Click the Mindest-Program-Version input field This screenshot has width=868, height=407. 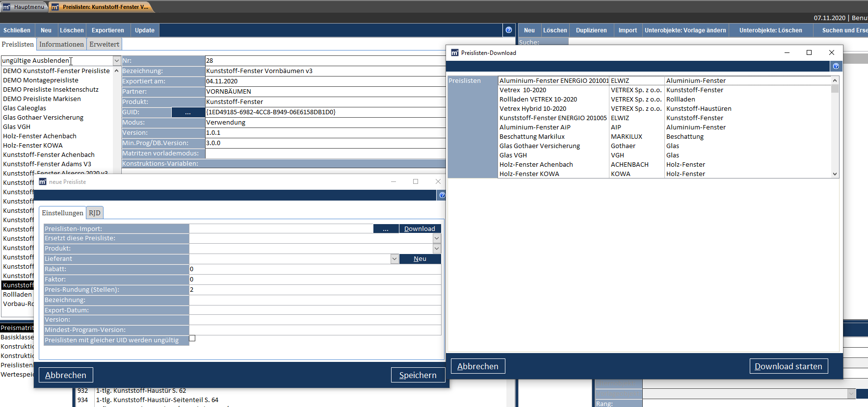coord(315,330)
